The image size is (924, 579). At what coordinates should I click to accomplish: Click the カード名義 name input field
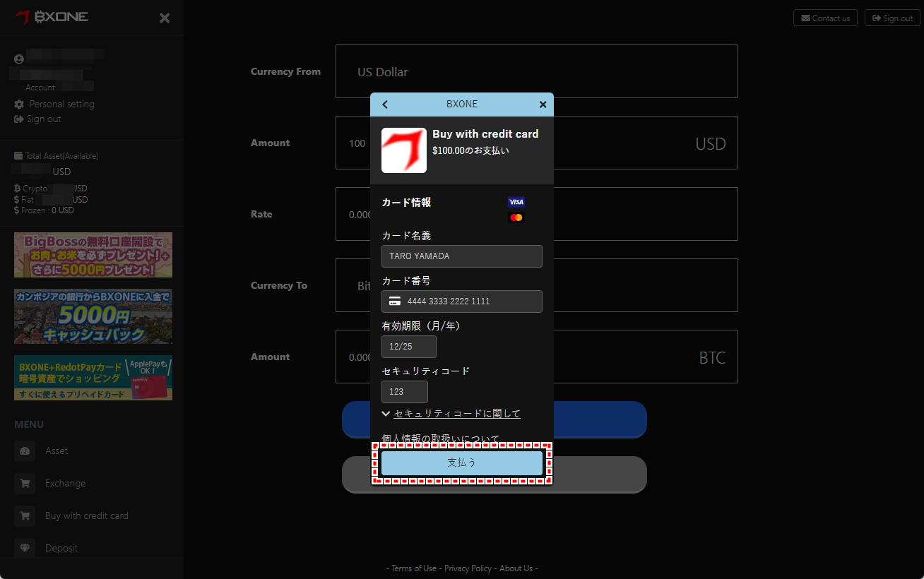[462, 256]
